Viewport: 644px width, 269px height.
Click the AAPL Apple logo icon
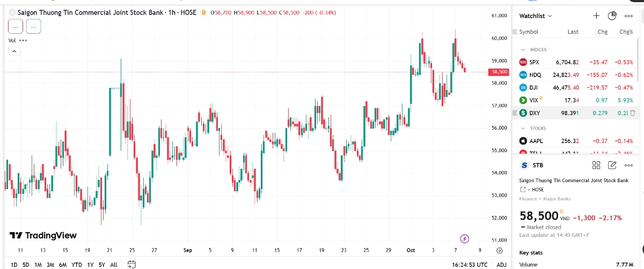tap(523, 141)
